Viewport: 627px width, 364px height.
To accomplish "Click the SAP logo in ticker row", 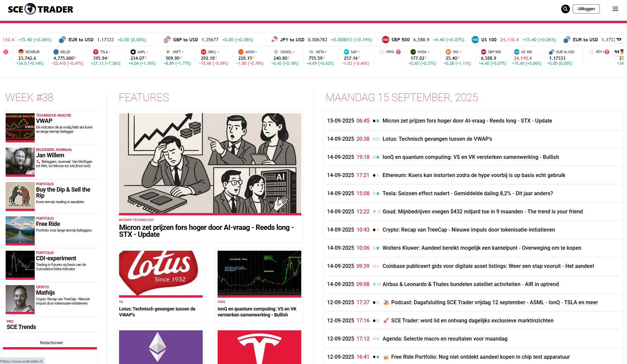I will pos(346,52).
